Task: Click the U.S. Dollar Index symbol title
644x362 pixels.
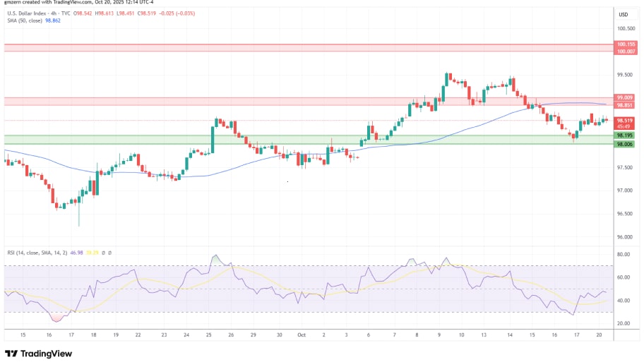Action: point(28,13)
